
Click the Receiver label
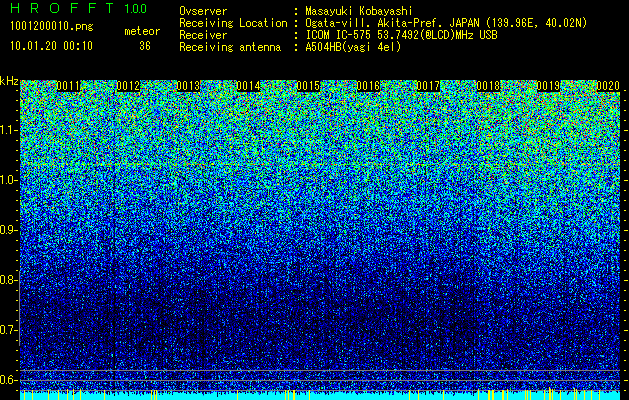point(203,35)
